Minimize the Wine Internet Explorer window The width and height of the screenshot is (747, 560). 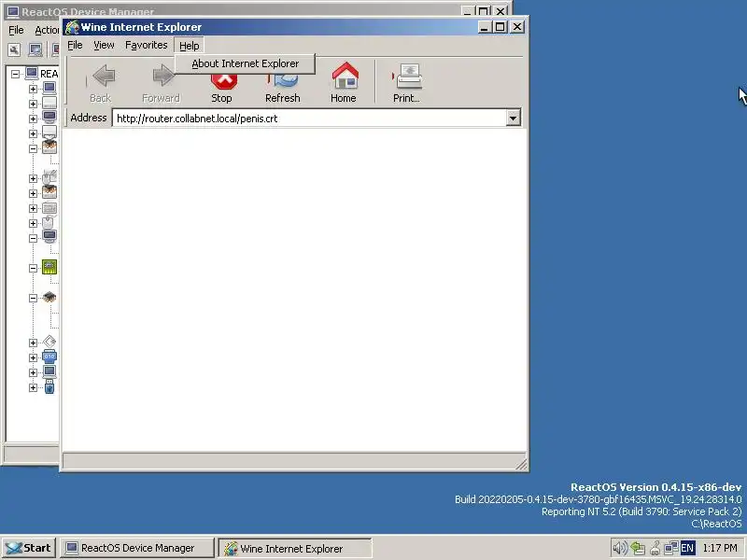pyautogui.click(x=485, y=27)
